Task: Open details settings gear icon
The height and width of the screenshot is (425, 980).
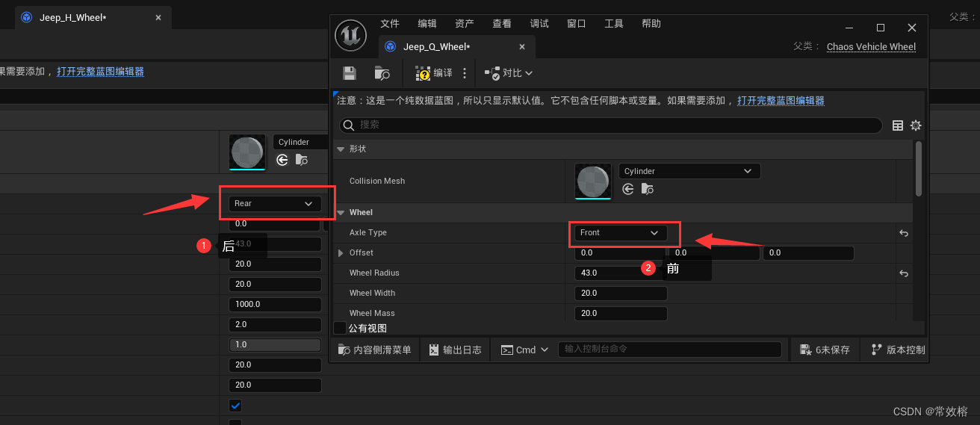Action: 916,125
